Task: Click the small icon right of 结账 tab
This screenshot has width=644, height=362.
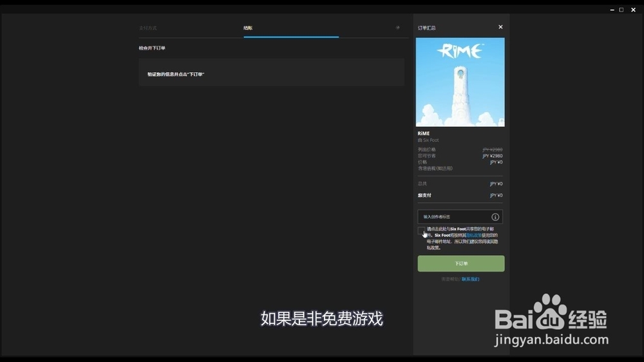Action: 397,28
